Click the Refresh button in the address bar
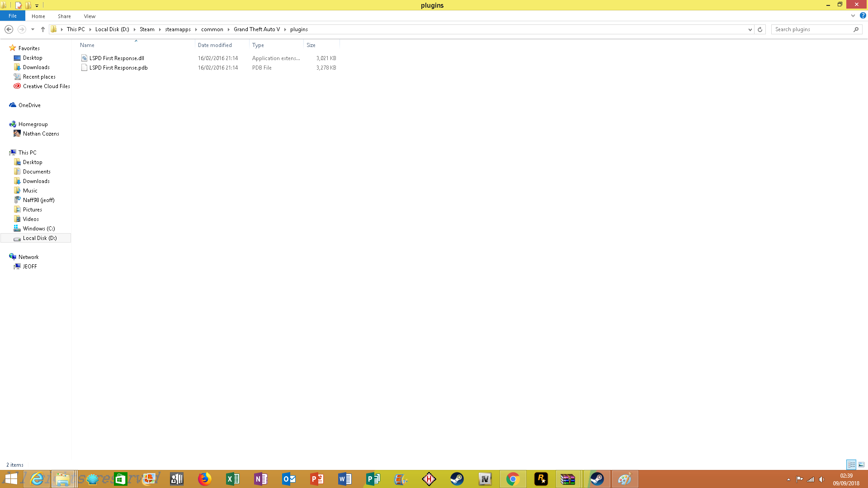The width and height of the screenshot is (868, 488). [x=760, y=29]
